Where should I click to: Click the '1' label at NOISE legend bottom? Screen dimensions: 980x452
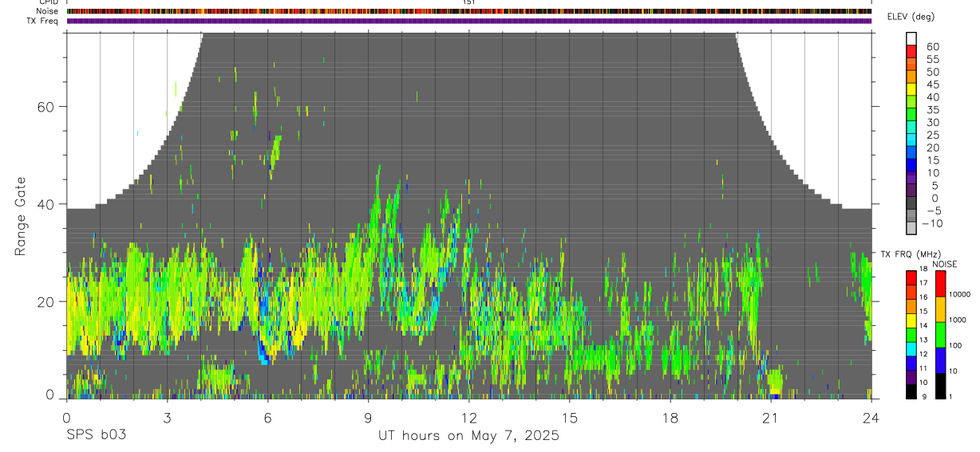coord(952,397)
